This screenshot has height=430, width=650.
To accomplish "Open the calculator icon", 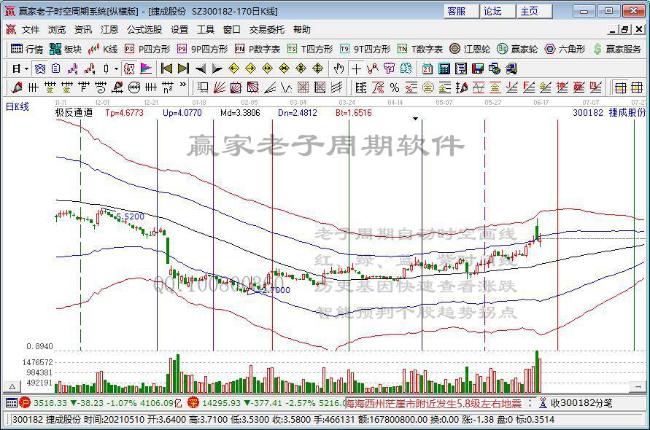I will [x=444, y=69].
